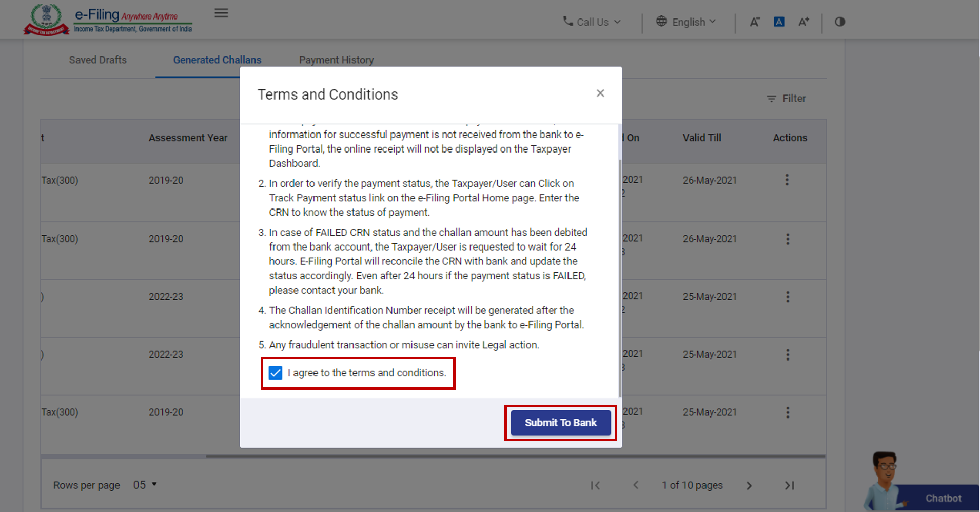Screen dimensions: 980x512
Task: Click the Submit To Bank button
Action: pos(560,423)
